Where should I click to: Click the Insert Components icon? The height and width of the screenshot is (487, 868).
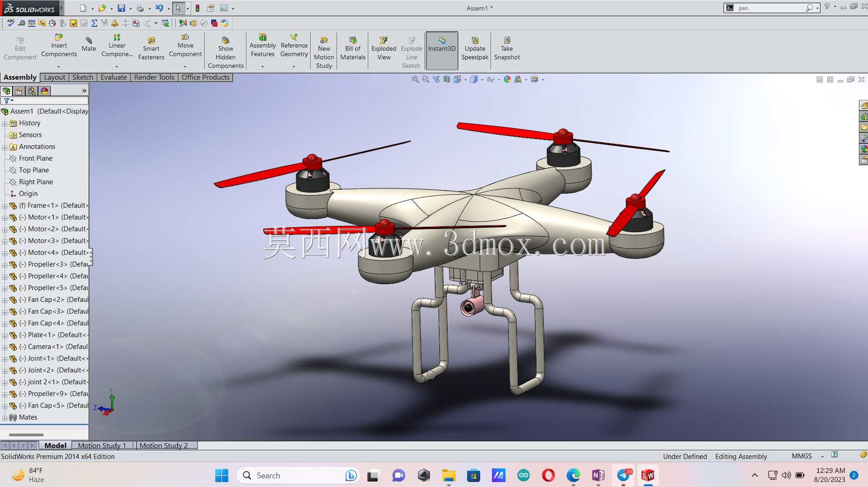point(59,37)
